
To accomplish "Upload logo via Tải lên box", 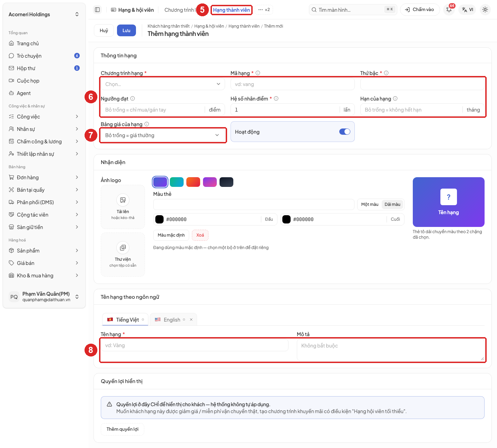I will tap(123, 207).
